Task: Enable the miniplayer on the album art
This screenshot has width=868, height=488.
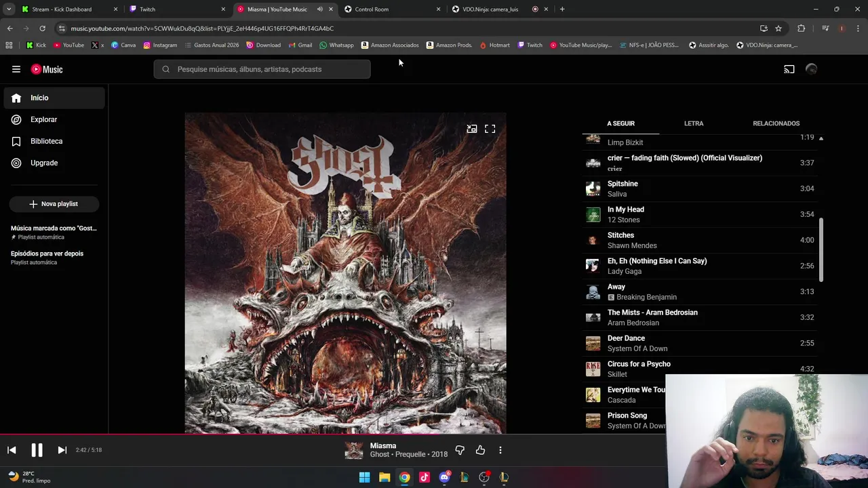Action: pyautogui.click(x=472, y=129)
